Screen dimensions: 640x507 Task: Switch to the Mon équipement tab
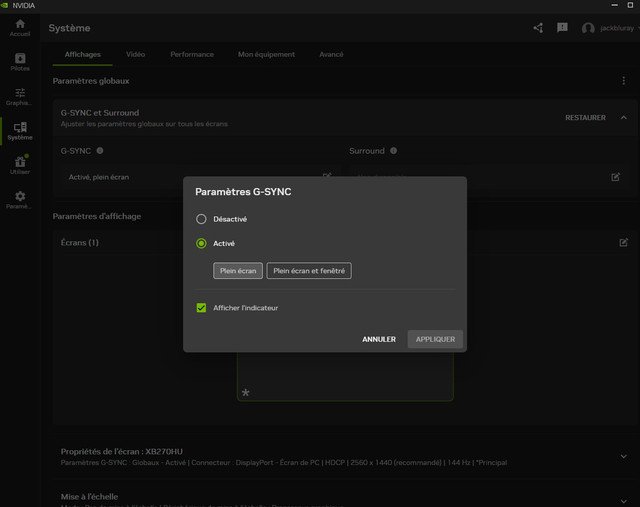click(x=266, y=54)
